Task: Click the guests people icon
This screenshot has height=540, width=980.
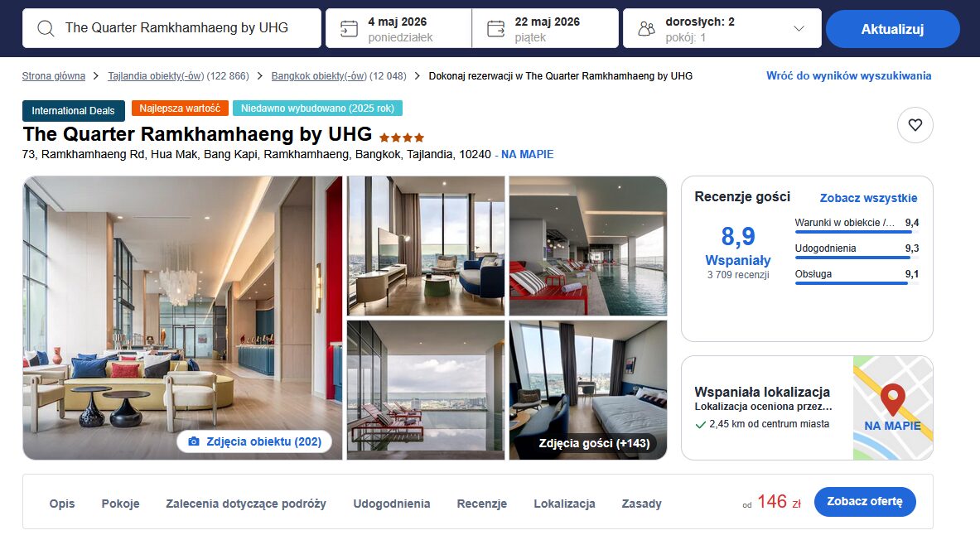Action: 646,29
